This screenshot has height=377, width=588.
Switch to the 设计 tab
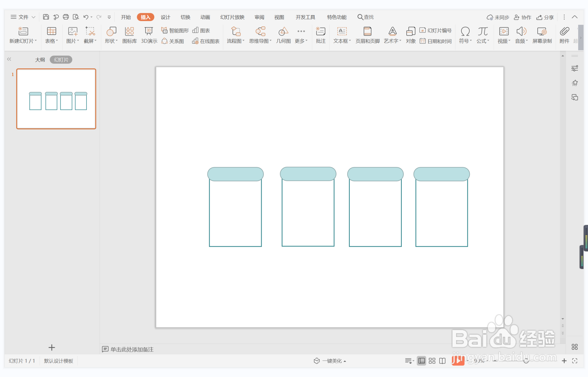click(165, 17)
